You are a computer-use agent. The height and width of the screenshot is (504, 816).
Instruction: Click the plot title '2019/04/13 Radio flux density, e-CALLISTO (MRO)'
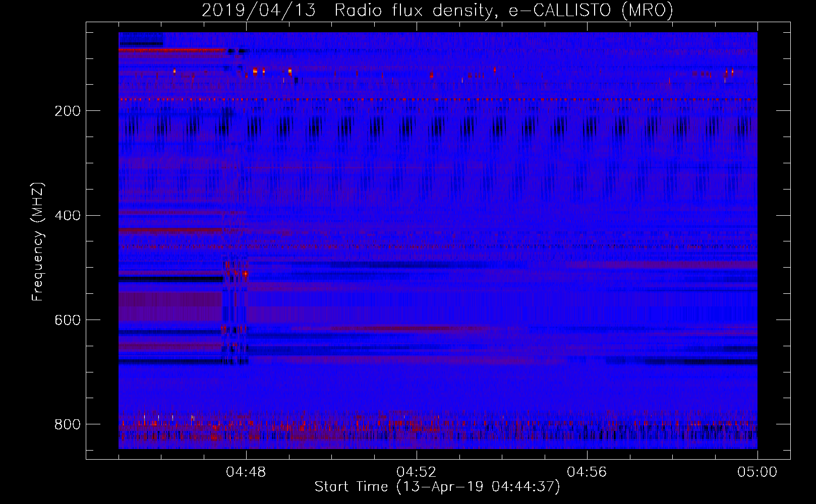[437, 11]
